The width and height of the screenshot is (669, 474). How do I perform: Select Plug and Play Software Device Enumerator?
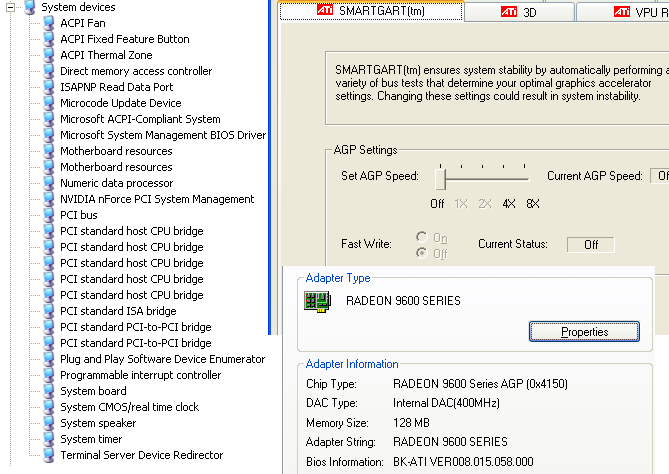point(162,359)
